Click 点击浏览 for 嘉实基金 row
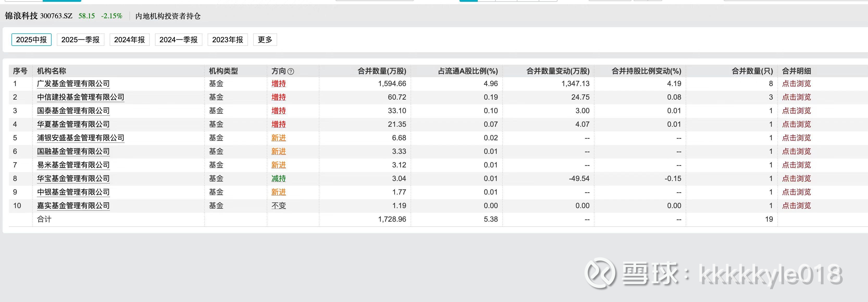The height and width of the screenshot is (302, 868). (796, 206)
